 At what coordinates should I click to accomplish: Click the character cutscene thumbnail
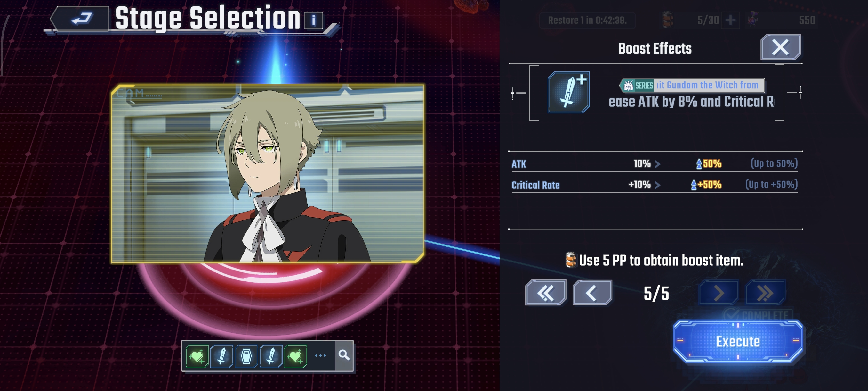pos(268,174)
